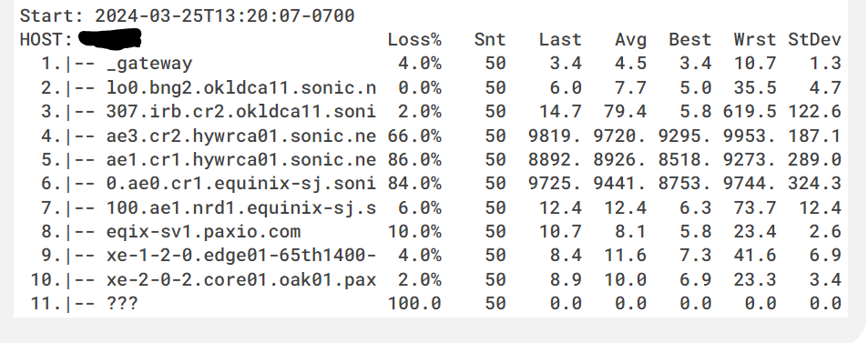Click the 307.irb.cr2.okldca11 hostname
Image resolution: width=868 pixels, height=343 pixels.
241,112
